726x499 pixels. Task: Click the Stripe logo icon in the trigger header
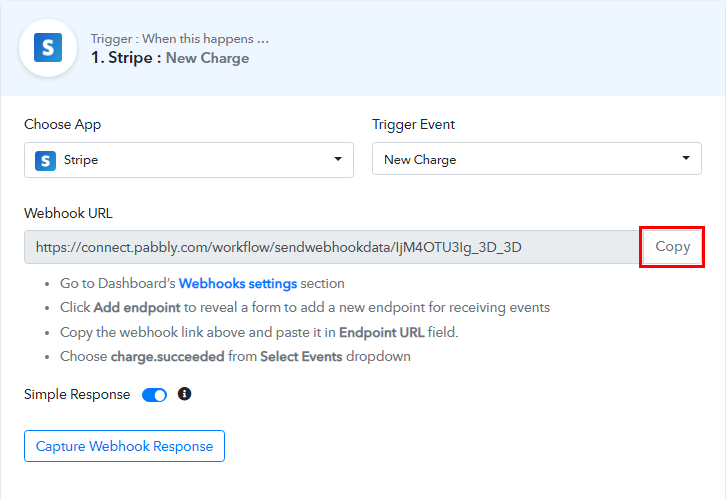click(48, 48)
